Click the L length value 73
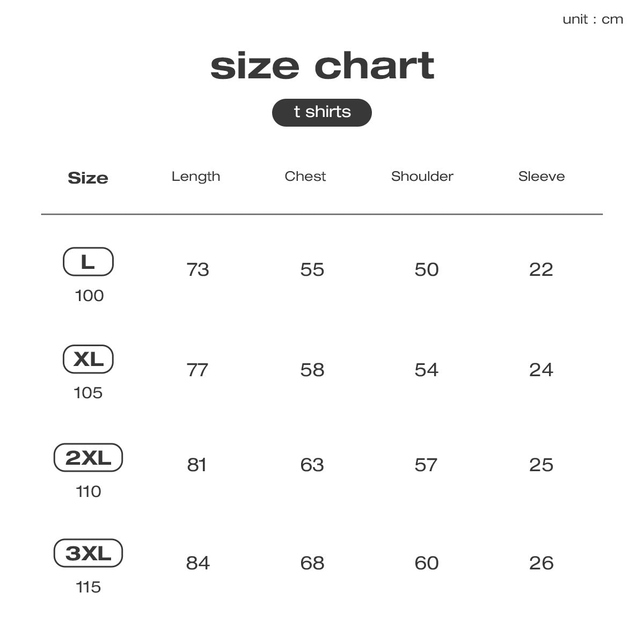Image resolution: width=644 pixels, height=644 pixels. (x=197, y=269)
